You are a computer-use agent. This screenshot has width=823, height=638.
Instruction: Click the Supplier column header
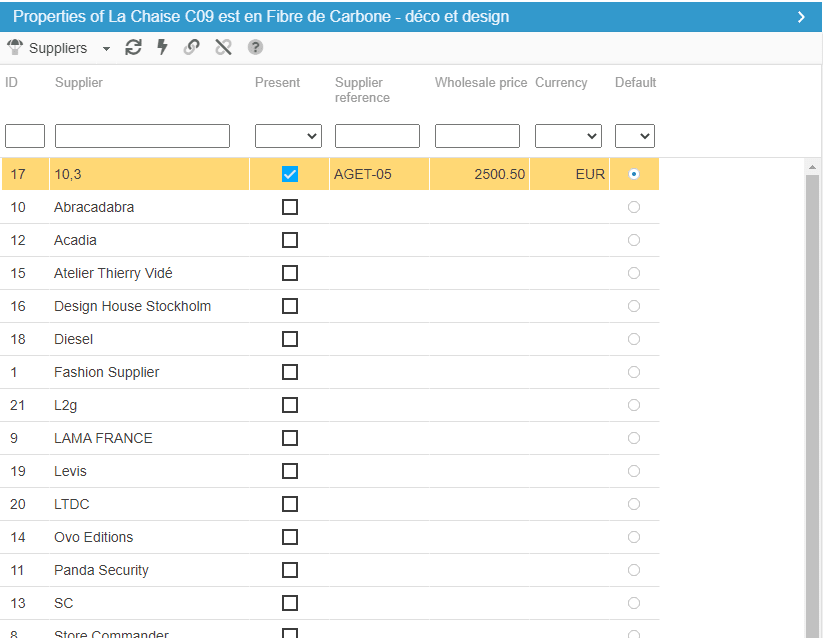point(79,83)
